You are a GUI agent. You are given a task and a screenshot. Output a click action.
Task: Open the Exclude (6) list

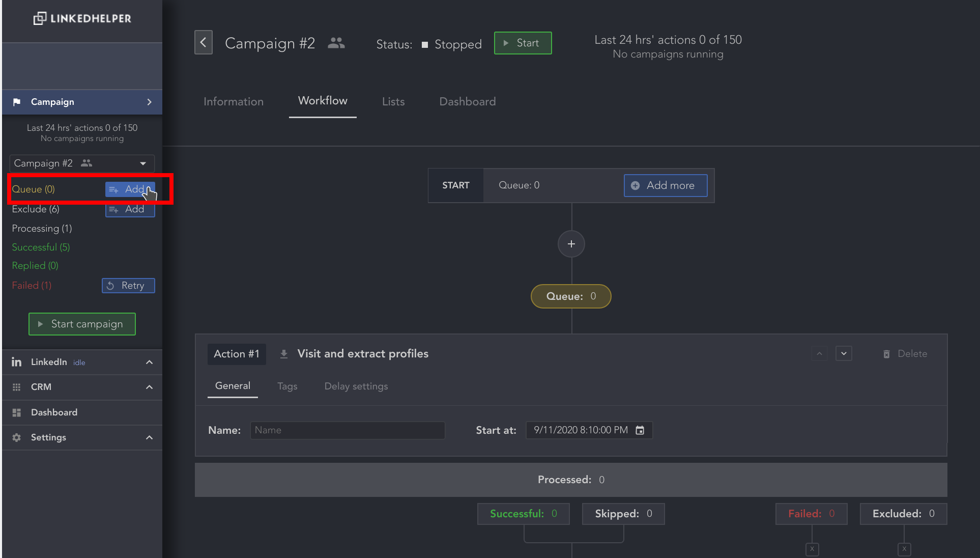[36, 209]
